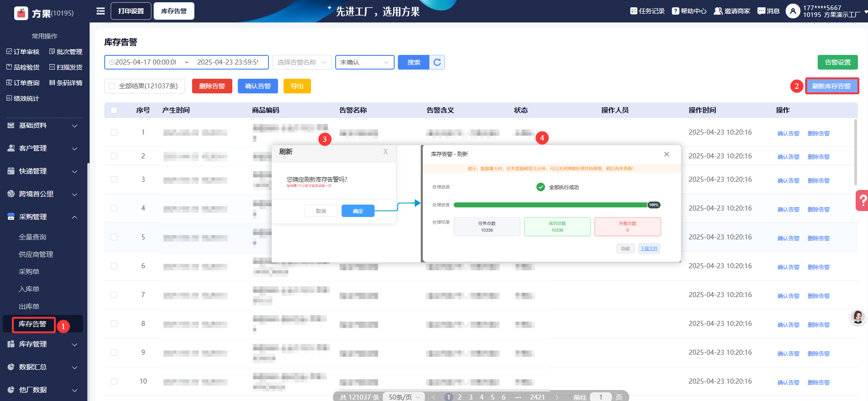Click the orange export button
868x401 pixels.
[297, 86]
